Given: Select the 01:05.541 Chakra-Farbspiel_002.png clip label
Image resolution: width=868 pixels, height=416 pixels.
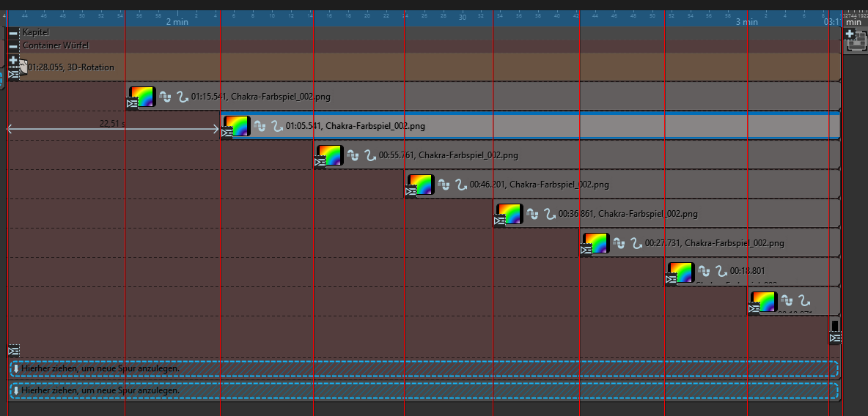Looking at the screenshot, I should [356, 126].
